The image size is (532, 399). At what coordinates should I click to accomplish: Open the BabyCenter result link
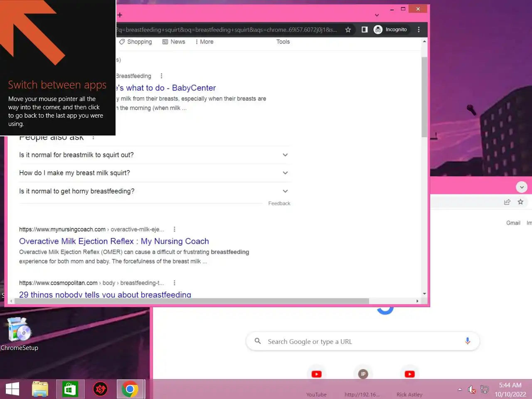166,88
